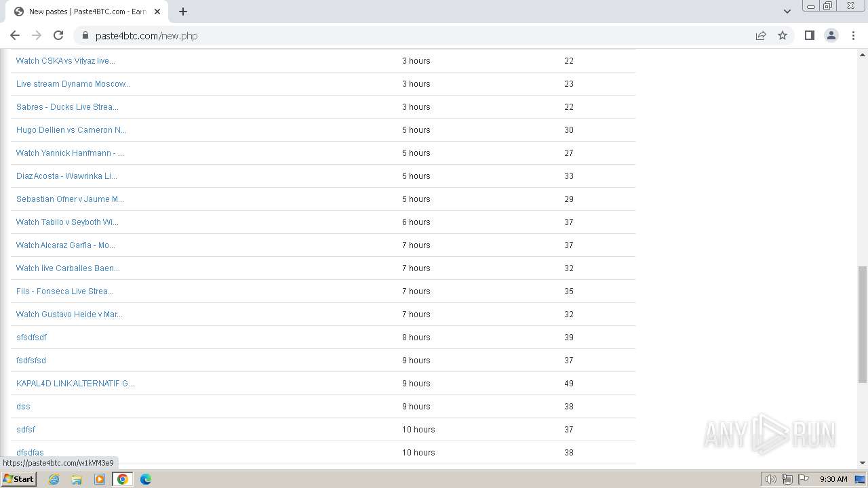The width and height of the screenshot is (868, 488).
Task: Open Watch live Carballes Baena paste
Action: (x=68, y=268)
